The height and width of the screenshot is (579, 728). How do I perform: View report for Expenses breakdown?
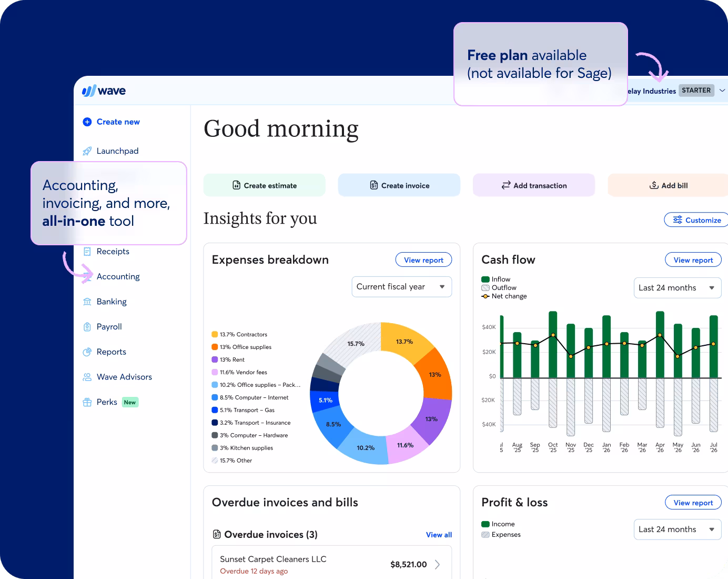pos(423,259)
